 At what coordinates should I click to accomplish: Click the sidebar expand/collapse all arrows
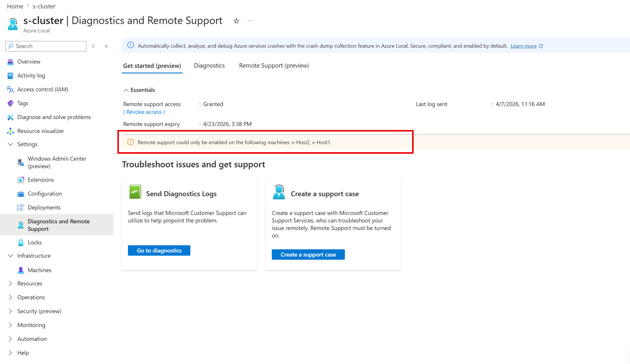(93, 46)
